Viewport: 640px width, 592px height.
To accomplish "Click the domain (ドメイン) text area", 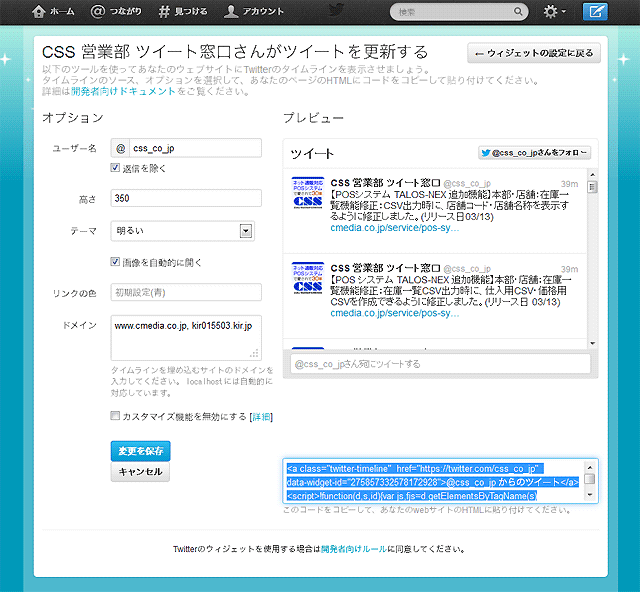I will [x=186, y=338].
